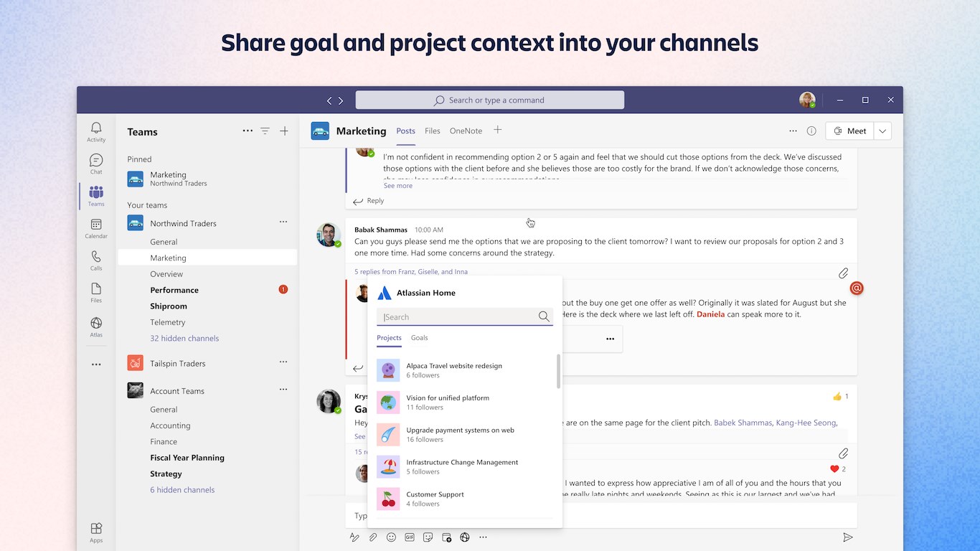This screenshot has height=551, width=980.
Task: Open the Chat icon in sidebar
Action: tap(96, 164)
